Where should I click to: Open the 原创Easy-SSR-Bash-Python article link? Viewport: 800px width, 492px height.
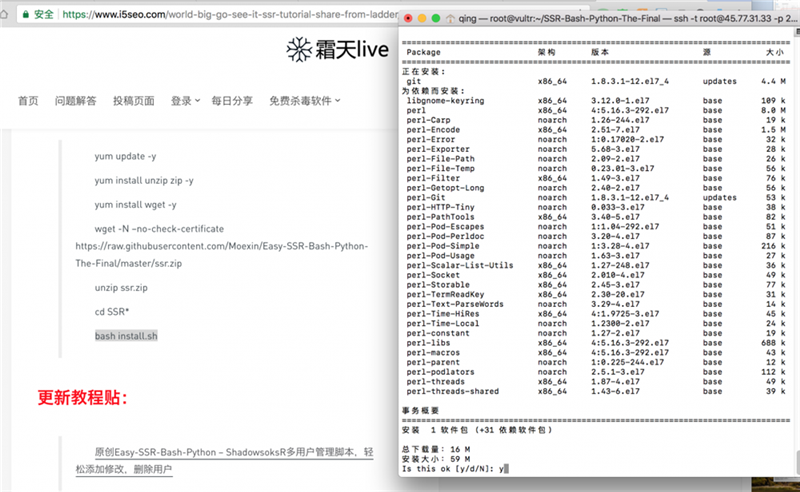click(x=224, y=460)
